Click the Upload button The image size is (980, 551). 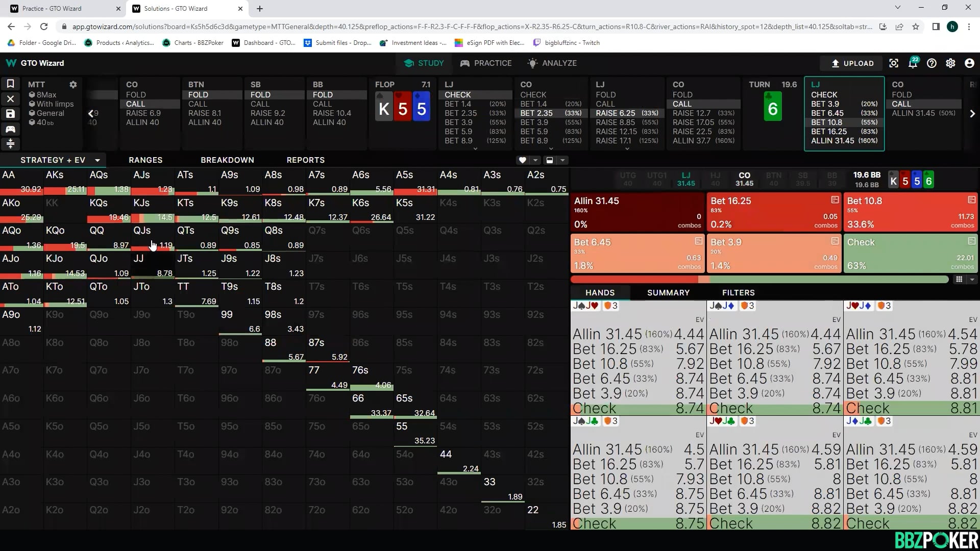tap(852, 63)
